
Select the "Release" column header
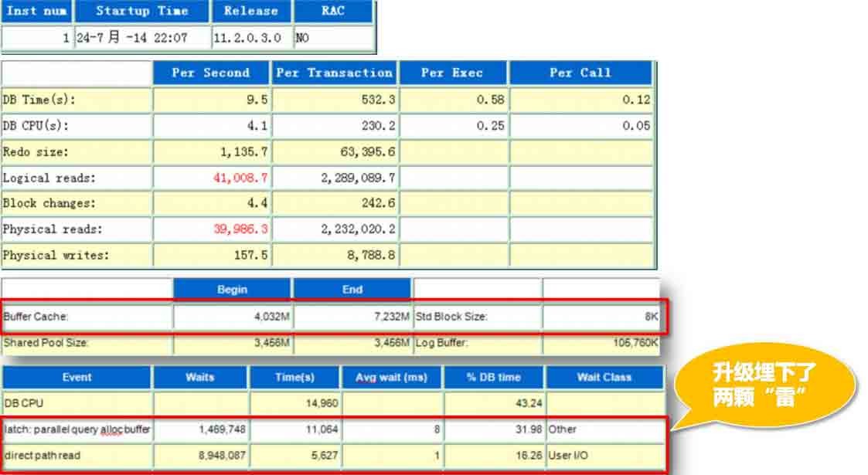250,12
